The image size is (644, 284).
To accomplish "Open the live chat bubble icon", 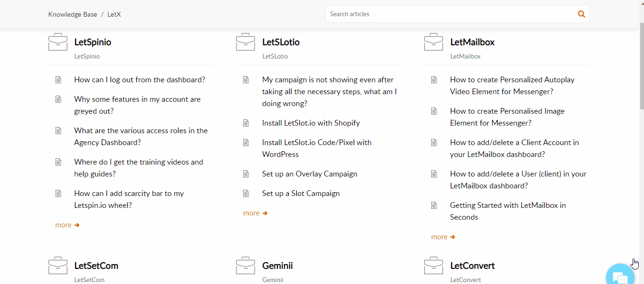I will pos(622,277).
